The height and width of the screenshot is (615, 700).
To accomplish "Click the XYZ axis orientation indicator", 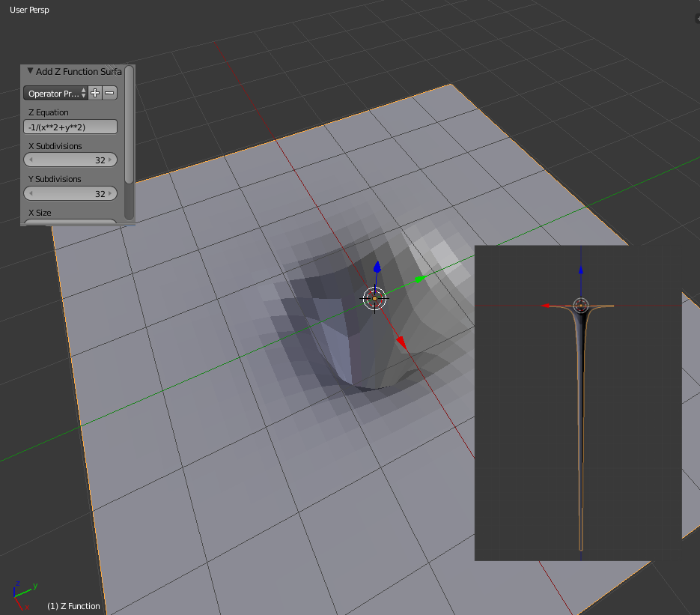I will (24, 596).
